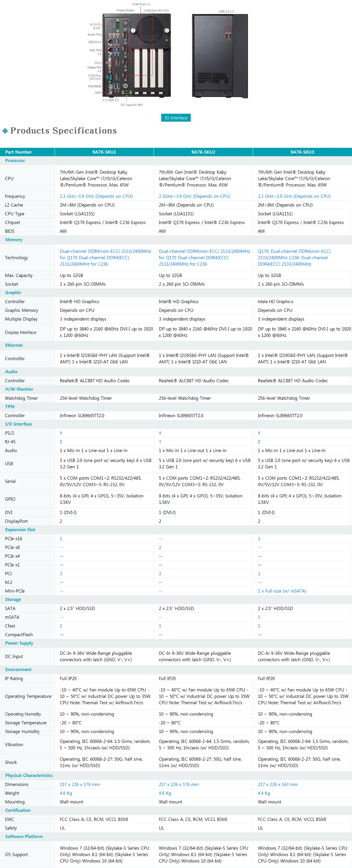Screen dimensions: 352x868
Task: Click the 9A76-SKU3 column header
Action: pyautogui.click(x=302, y=152)
